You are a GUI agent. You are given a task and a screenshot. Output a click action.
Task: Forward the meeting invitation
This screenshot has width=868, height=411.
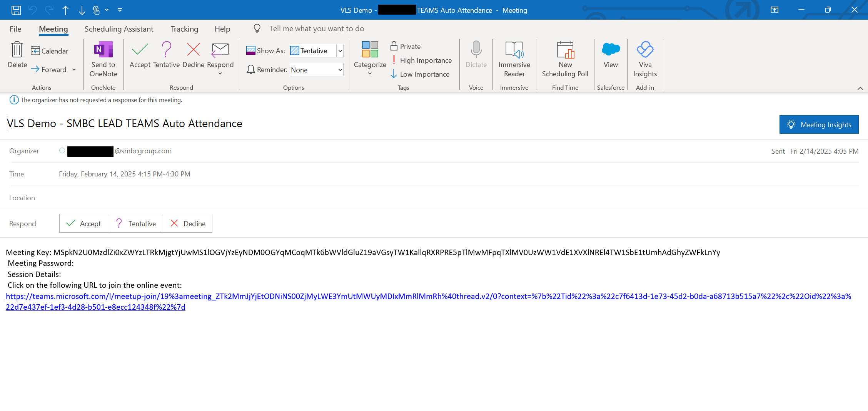point(49,69)
